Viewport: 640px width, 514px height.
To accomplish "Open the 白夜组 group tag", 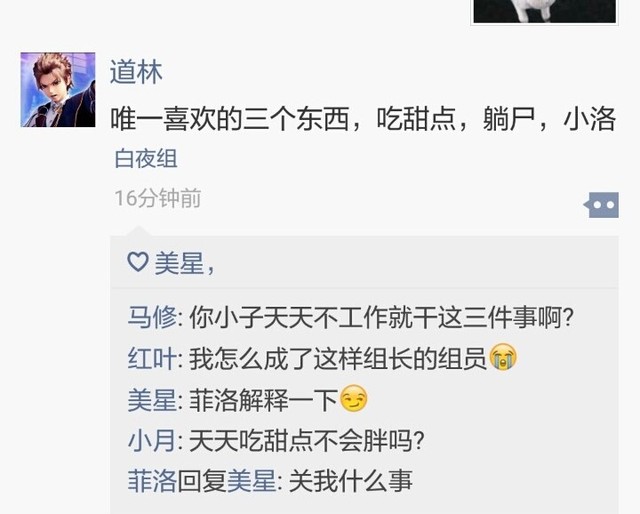I will point(146,159).
